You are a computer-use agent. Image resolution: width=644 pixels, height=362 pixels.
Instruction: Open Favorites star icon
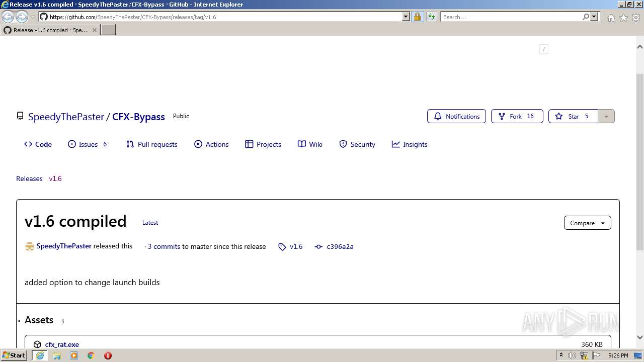(623, 18)
